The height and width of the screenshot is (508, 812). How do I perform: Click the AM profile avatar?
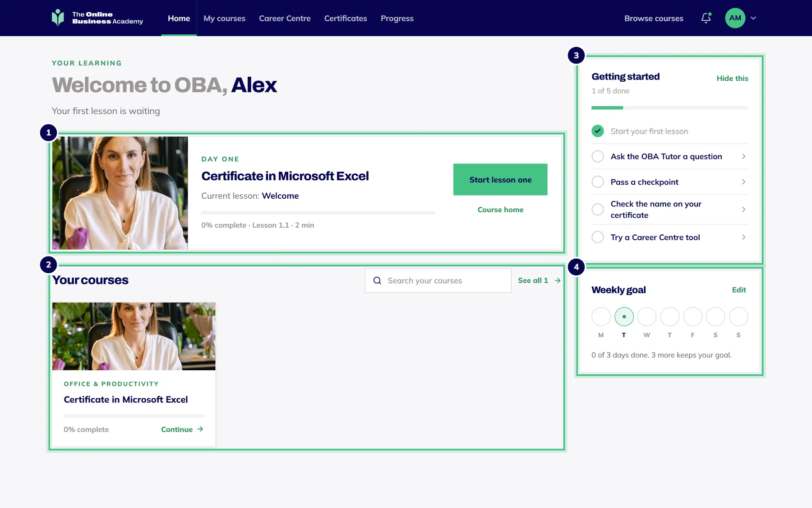(x=735, y=18)
